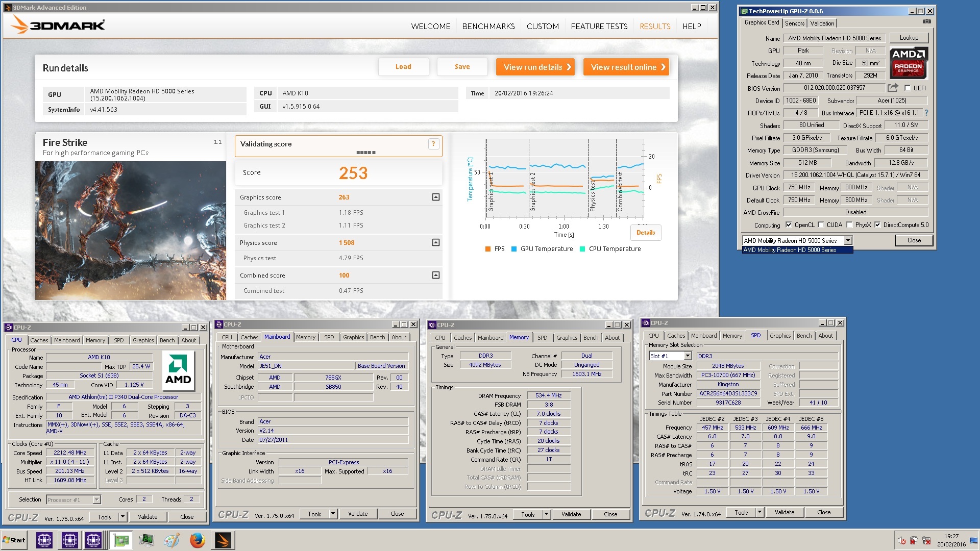This screenshot has height=551, width=980.
Task: Click the title bar icon of the CPU-Z window showing Memory
Action: (x=432, y=325)
